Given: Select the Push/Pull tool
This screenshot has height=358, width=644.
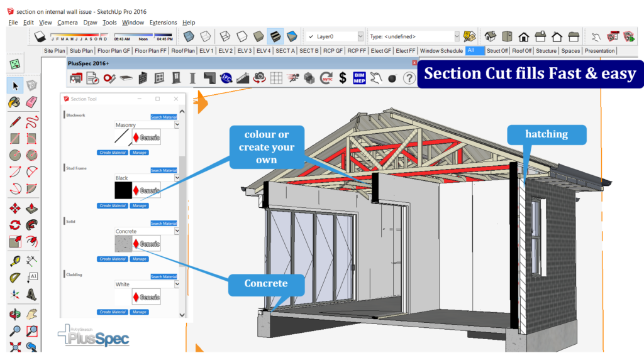Looking at the screenshot, I should 31,209.
